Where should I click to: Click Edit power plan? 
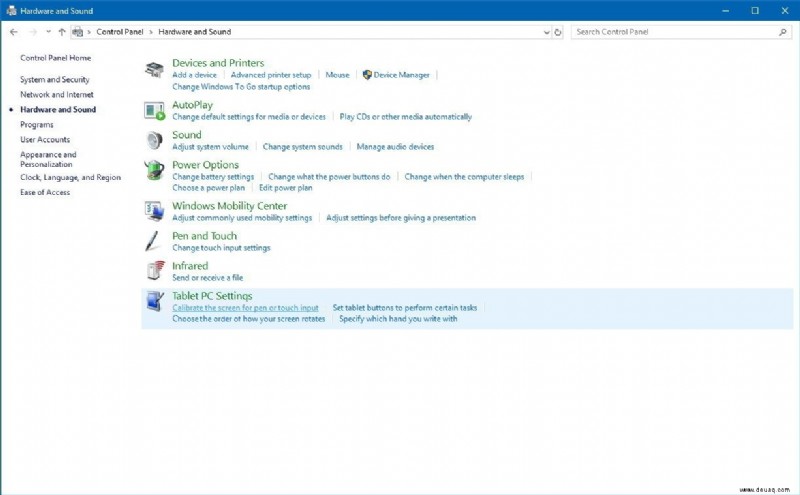point(285,188)
